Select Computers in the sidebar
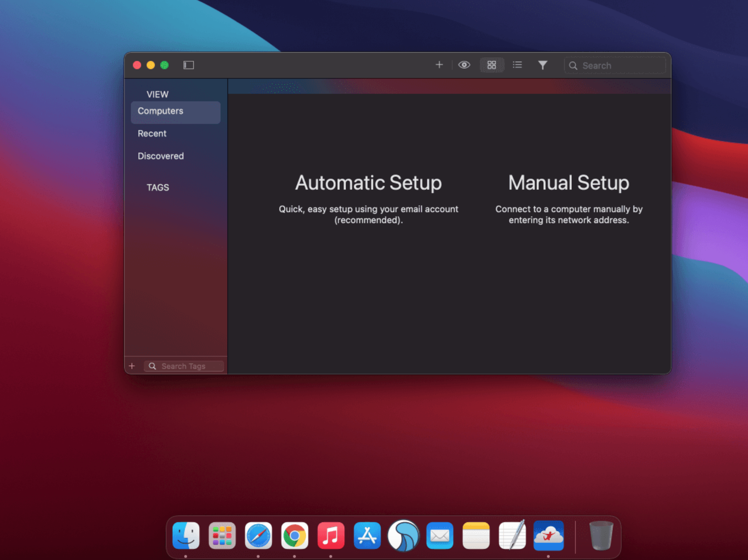Image resolution: width=748 pixels, height=560 pixels. click(x=160, y=111)
